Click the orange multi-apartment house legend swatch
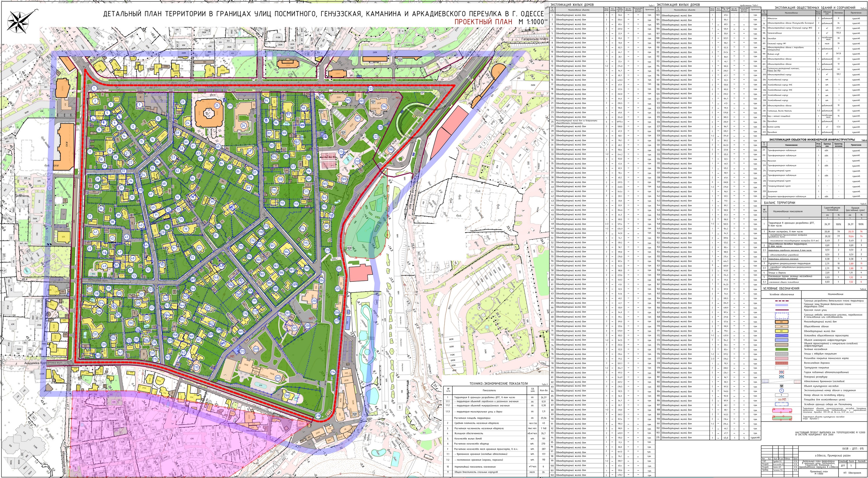The width and height of the screenshot is (868, 478). [x=782, y=322]
